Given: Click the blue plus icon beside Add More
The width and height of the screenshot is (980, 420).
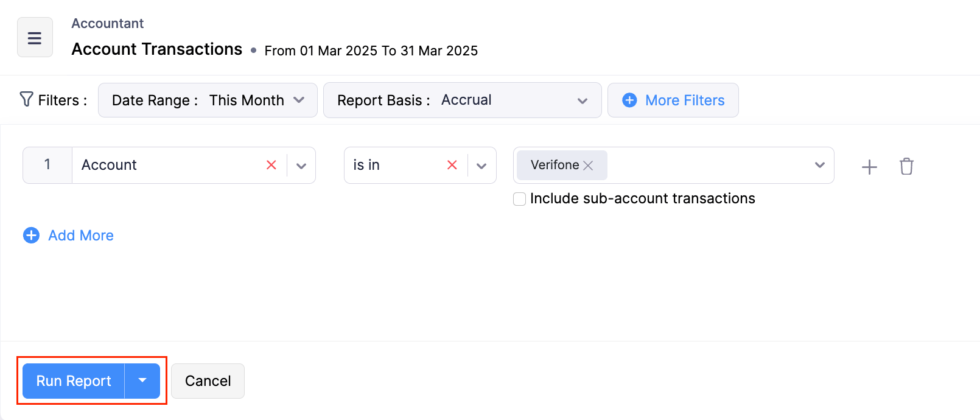Looking at the screenshot, I should (x=31, y=236).
